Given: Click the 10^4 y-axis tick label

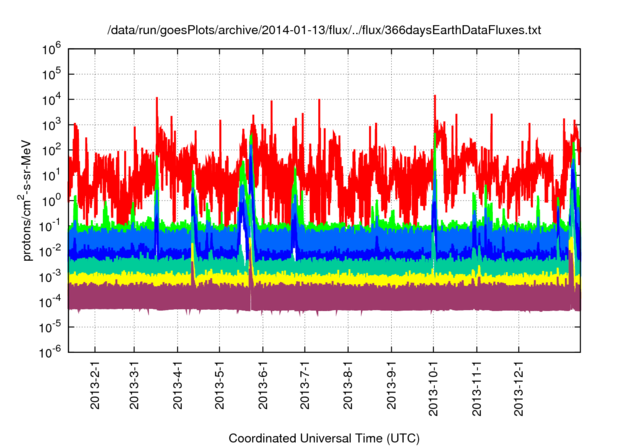Looking at the screenshot, I should pyautogui.click(x=51, y=100).
